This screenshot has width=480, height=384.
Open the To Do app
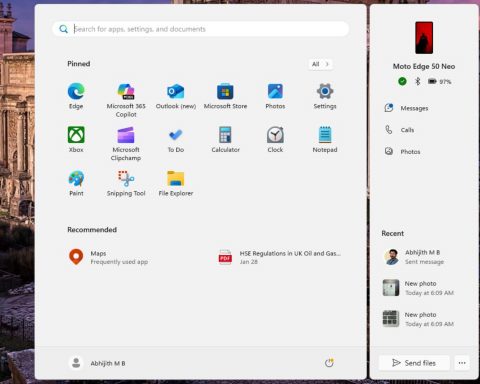176,139
